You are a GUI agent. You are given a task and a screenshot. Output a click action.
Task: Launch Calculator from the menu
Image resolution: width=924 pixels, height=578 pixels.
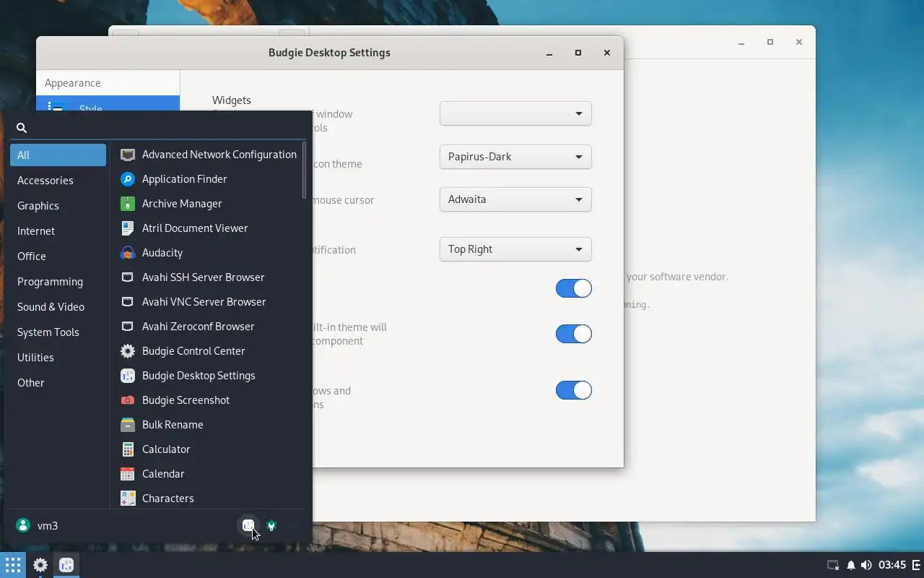pyautogui.click(x=209, y=449)
